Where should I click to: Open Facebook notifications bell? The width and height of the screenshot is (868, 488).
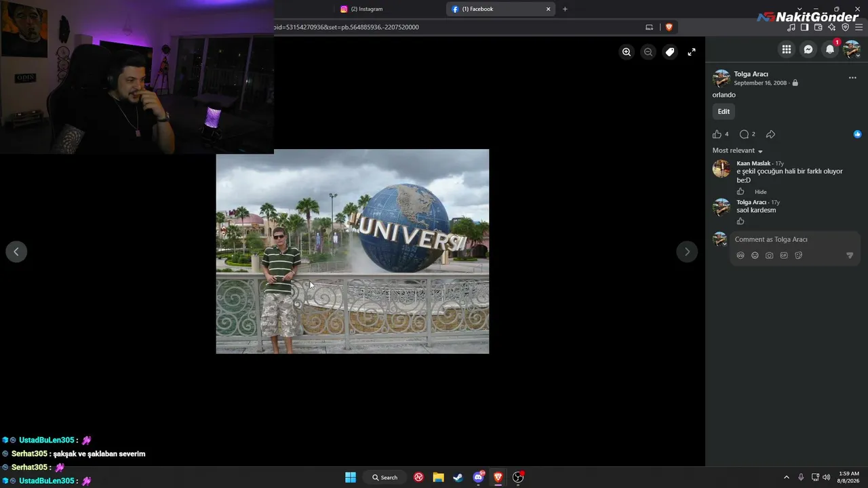click(830, 49)
